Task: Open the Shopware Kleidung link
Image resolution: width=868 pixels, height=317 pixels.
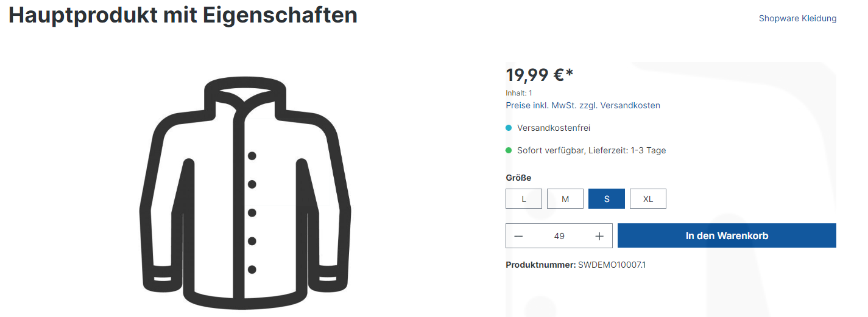Action: [797, 18]
